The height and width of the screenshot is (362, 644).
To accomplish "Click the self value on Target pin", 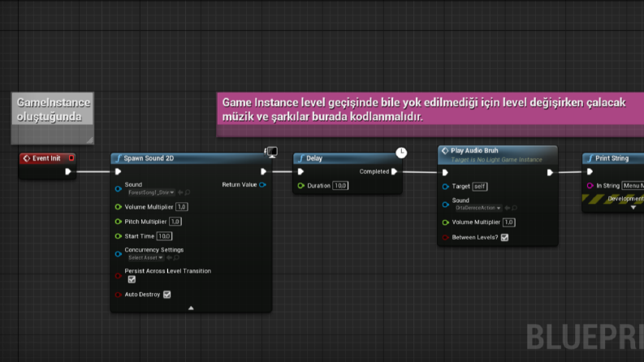I will (x=480, y=187).
